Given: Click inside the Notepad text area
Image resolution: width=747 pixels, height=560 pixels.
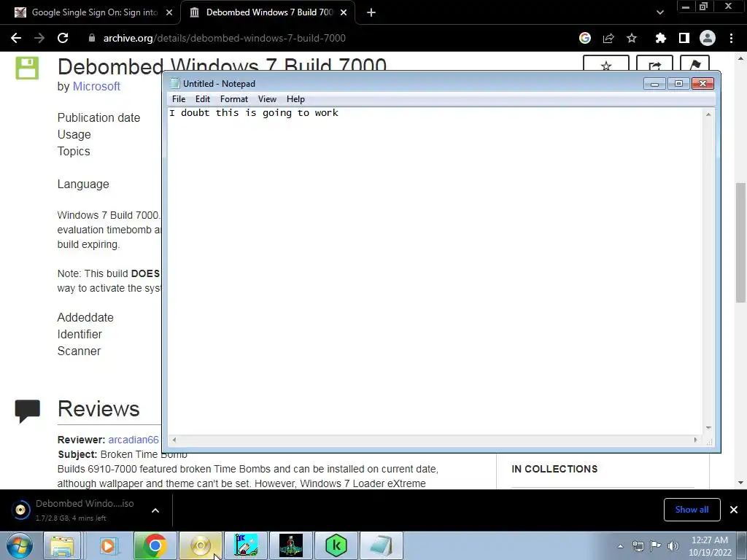Looking at the screenshot, I should [436, 271].
